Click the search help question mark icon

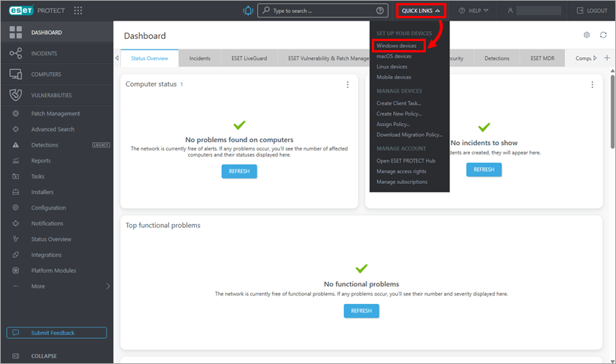point(379,11)
